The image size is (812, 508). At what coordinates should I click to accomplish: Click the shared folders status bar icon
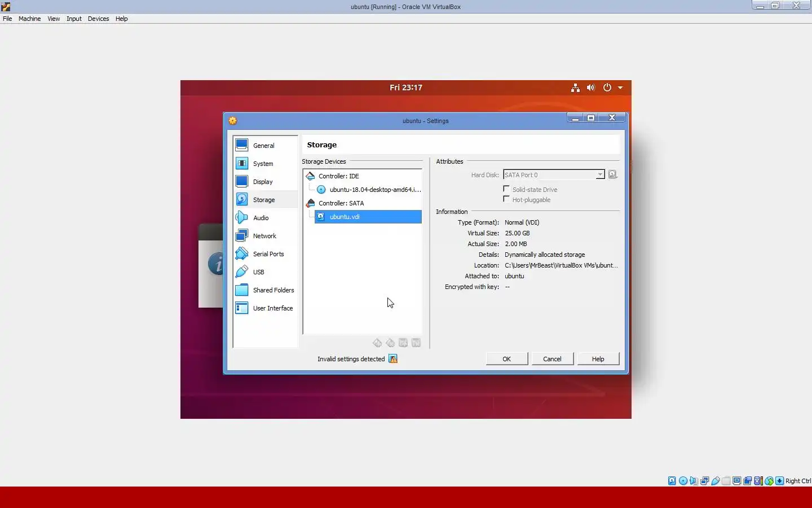coord(726,481)
